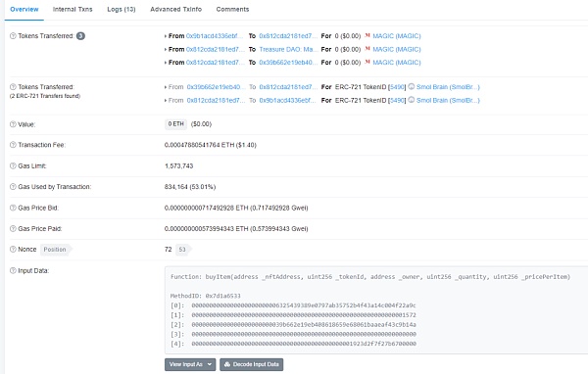Click the Decode Input Data button
Viewport: 588px width, 374px height.
251,364
